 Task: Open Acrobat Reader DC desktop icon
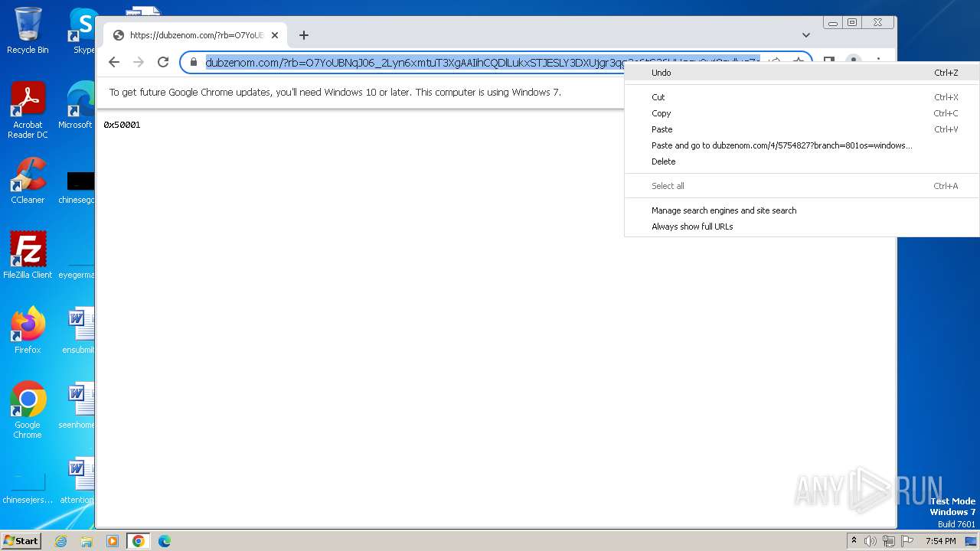click(x=28, y=110)
